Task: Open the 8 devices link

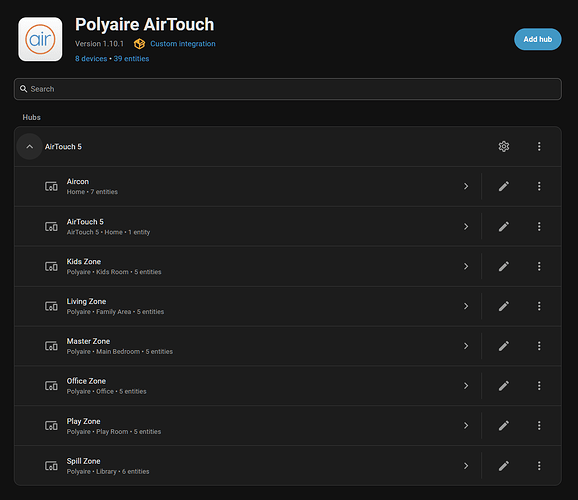Action: tap(91, 59)
